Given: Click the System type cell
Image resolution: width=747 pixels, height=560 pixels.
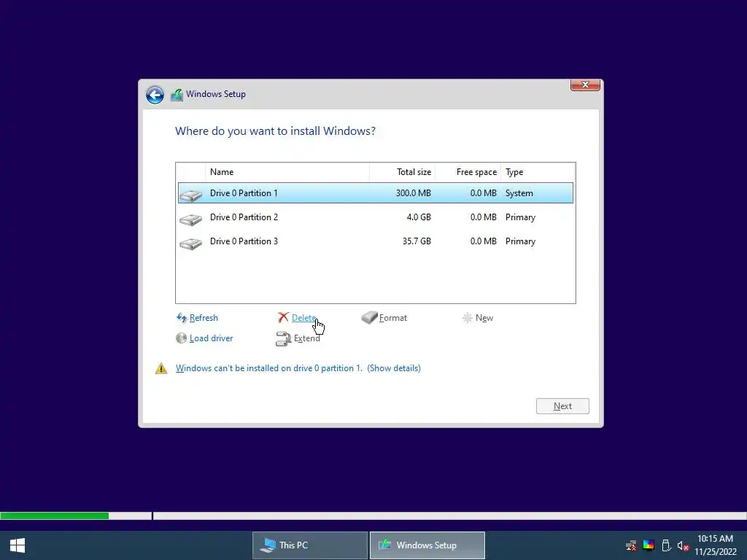Looking at the screenshot, I should point(519,192).
